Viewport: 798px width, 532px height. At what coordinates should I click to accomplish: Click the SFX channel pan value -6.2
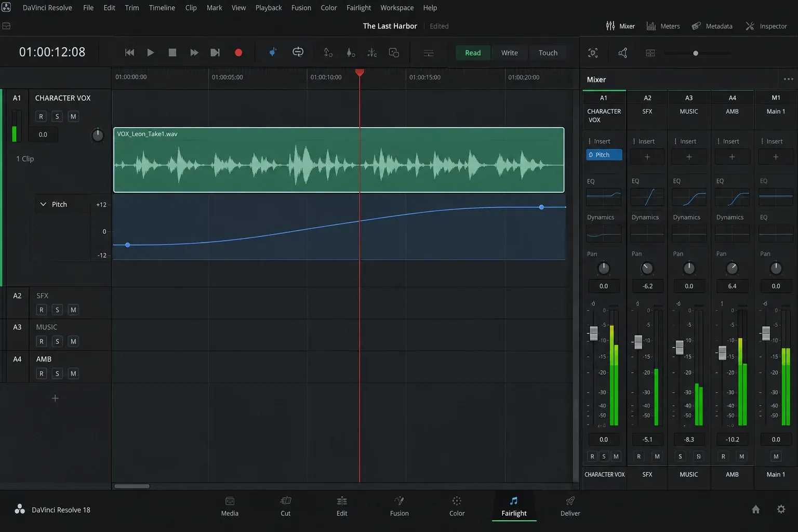click(x=647, y=286)
